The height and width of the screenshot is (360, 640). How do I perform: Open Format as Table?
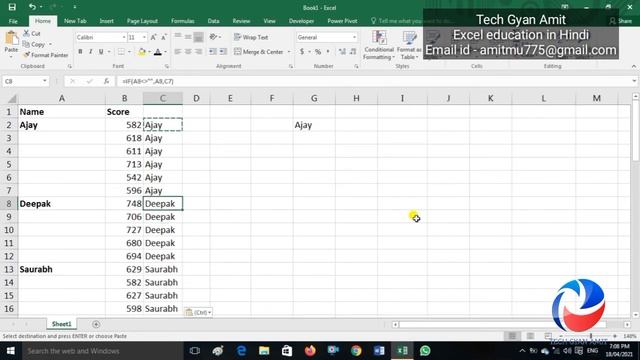(409, 45)
